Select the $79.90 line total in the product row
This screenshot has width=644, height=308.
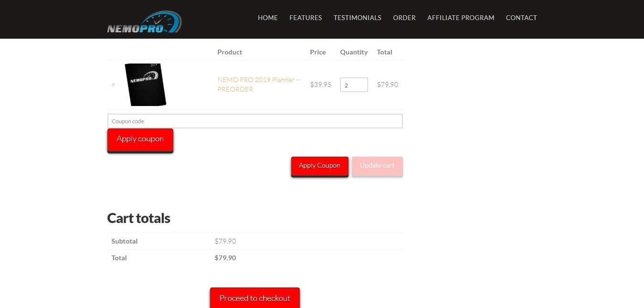coord(388,85)
